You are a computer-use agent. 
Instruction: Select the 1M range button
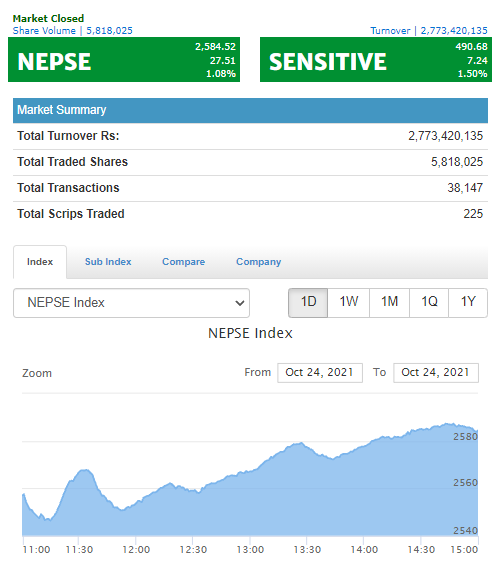[389, 303]
